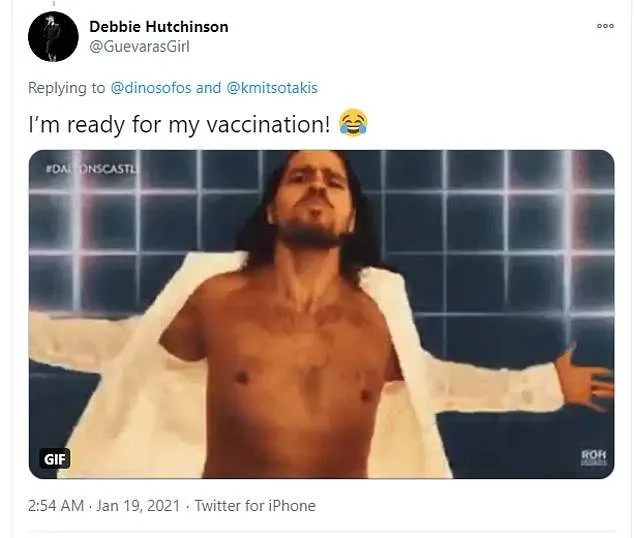Open the @GuevarasGirl handle
Screen dimensions: 634x538
(139, 47)
